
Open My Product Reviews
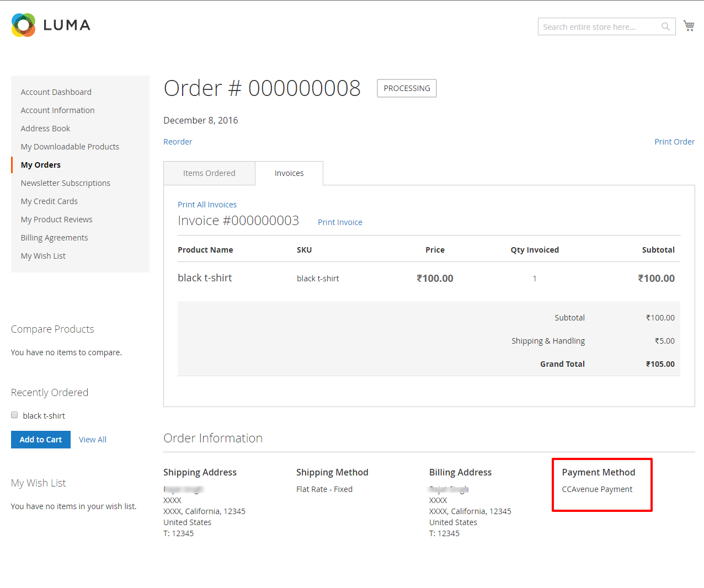[x=56, y=219]
